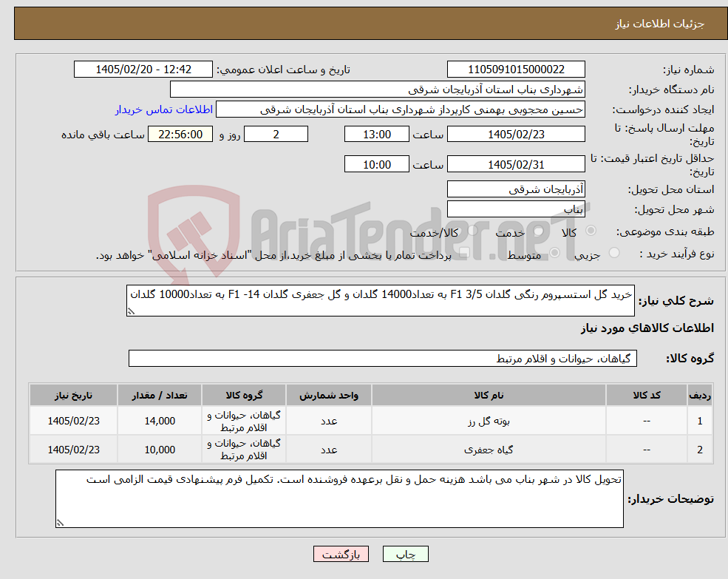Click the validity time 10:00 field
Viewport: 728px width, 579px height.
pos(376,164)
